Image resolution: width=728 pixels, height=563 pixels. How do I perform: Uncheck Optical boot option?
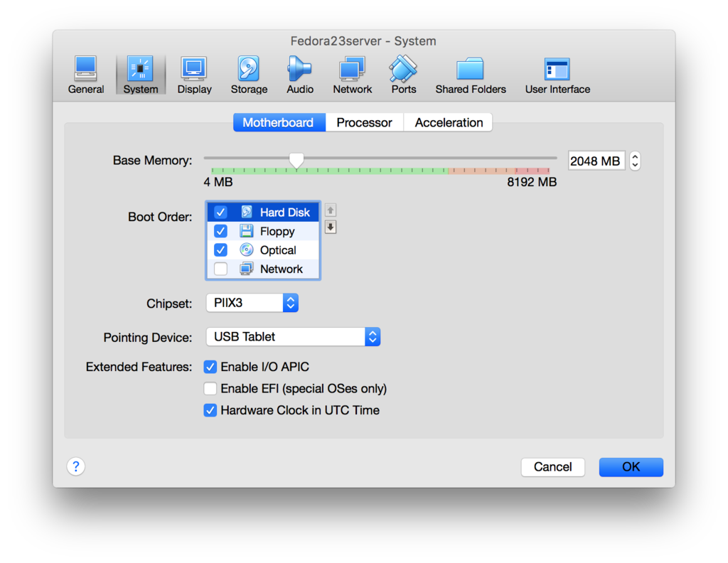click(220, 250)
